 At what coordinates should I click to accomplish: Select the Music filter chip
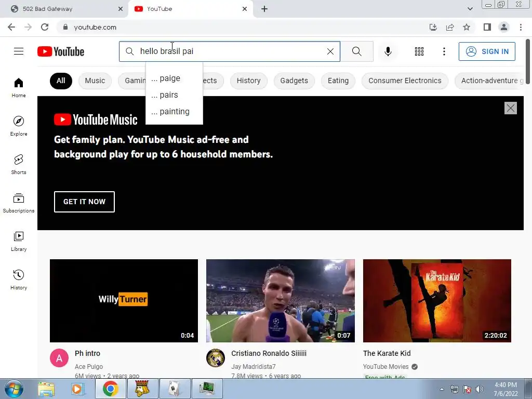[95, 81]
